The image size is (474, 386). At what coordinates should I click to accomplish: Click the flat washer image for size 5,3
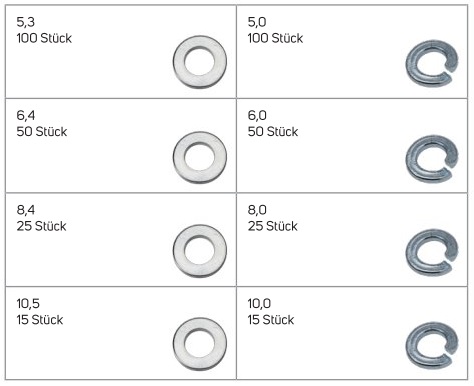200,62
